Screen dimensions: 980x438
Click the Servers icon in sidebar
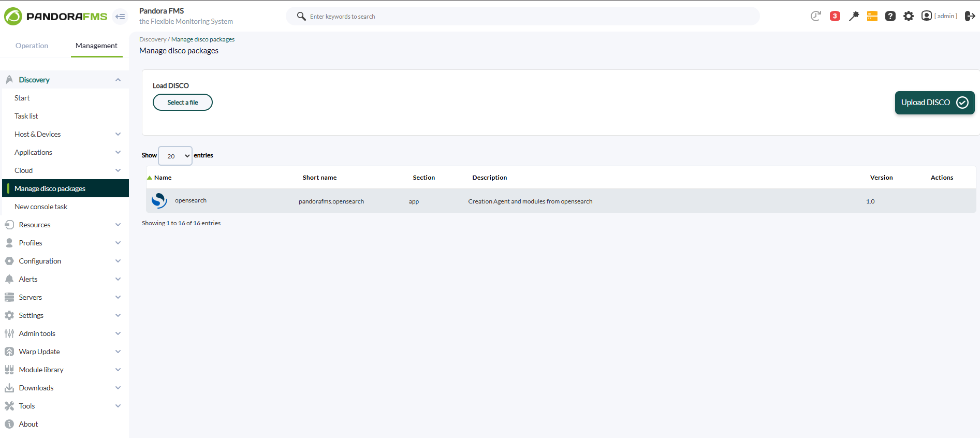tap(9, 297)
